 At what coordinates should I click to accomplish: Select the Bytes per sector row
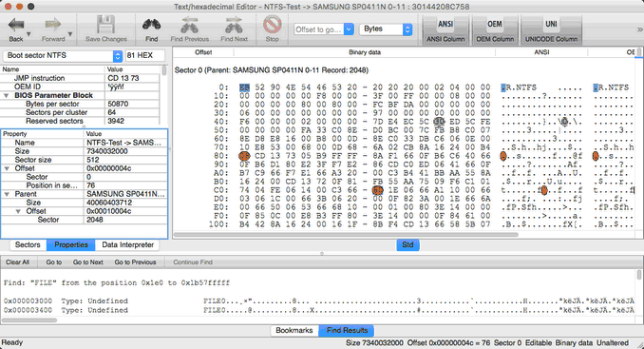pyautogui.click(x=81, y=104)
